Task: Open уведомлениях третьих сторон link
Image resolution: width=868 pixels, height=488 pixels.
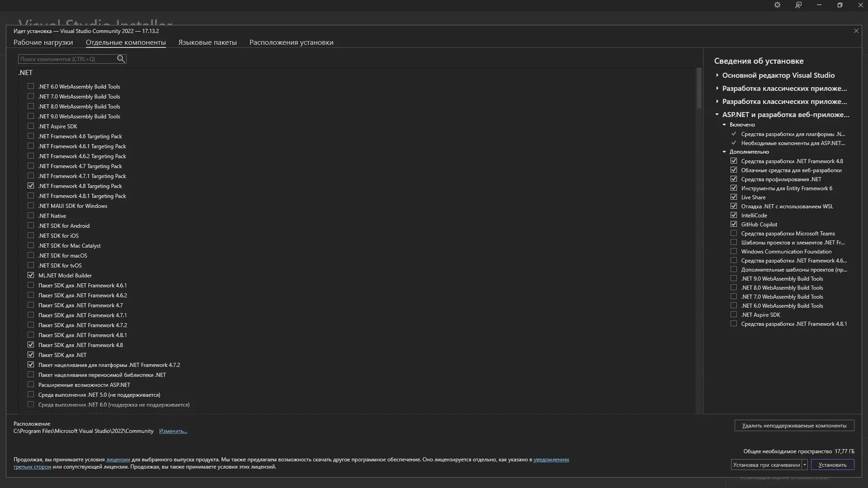Action: (x=551, y=460)
